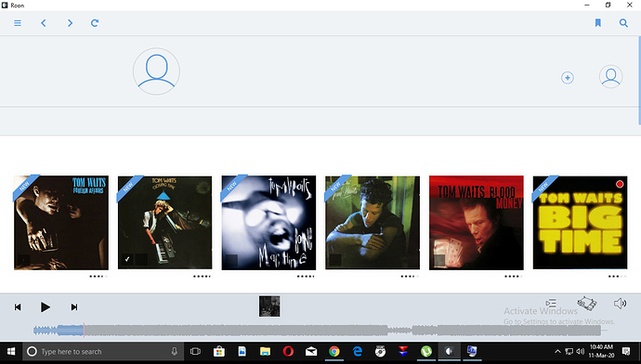Open the Closing Time album cover
641x364 pixels.
click(x=164, y=223)
